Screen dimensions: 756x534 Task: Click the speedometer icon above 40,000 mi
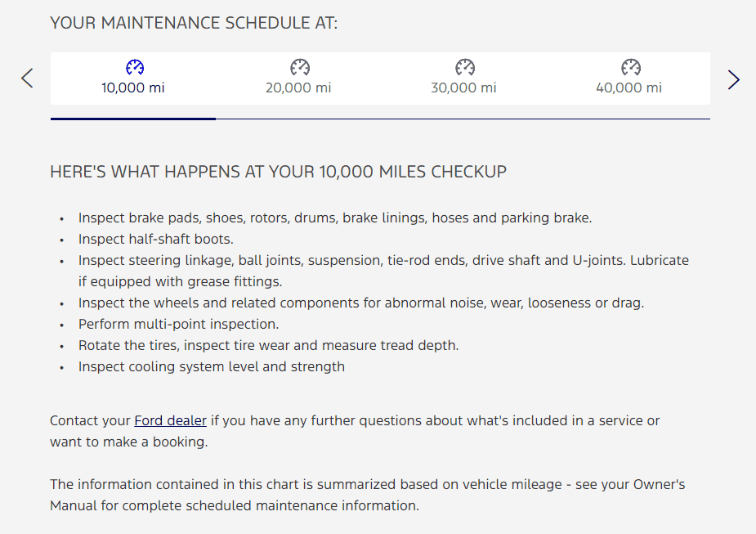[x=630, y=67]
